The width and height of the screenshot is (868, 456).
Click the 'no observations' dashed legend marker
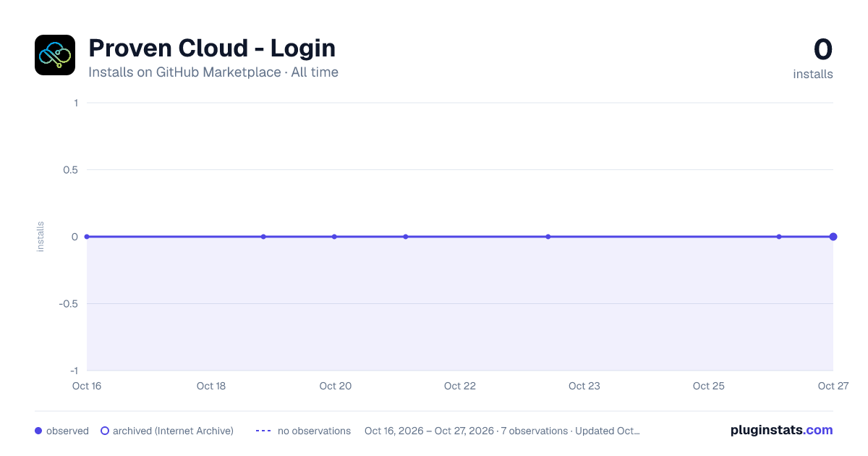(x=263, y=431)
